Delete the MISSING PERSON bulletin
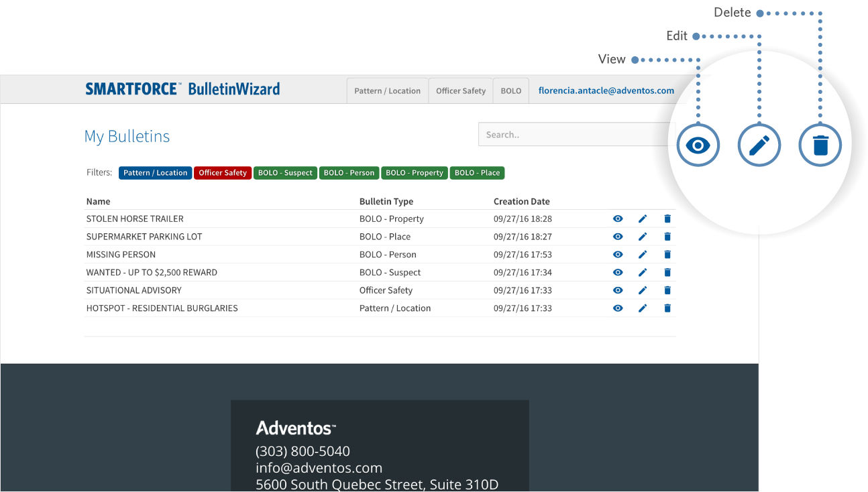This screenshot has width=868, height=492. (667, 255)
